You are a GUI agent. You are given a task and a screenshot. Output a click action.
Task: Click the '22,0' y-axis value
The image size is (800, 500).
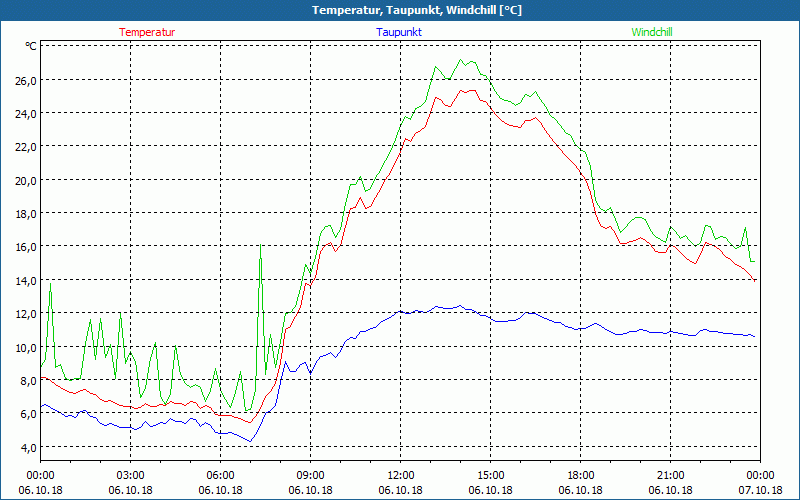click(26, 147)
